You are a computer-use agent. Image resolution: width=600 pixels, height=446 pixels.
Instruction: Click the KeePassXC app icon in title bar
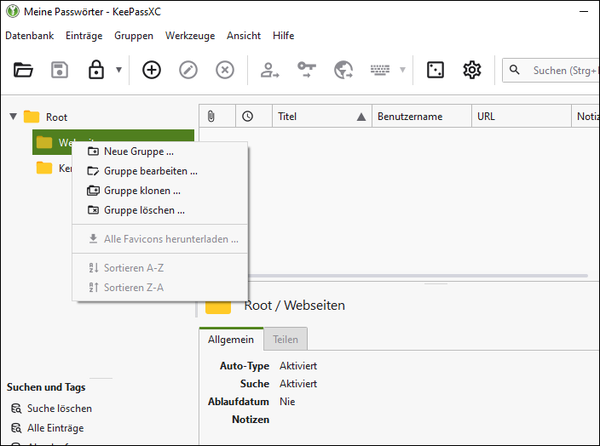point(13,11)
